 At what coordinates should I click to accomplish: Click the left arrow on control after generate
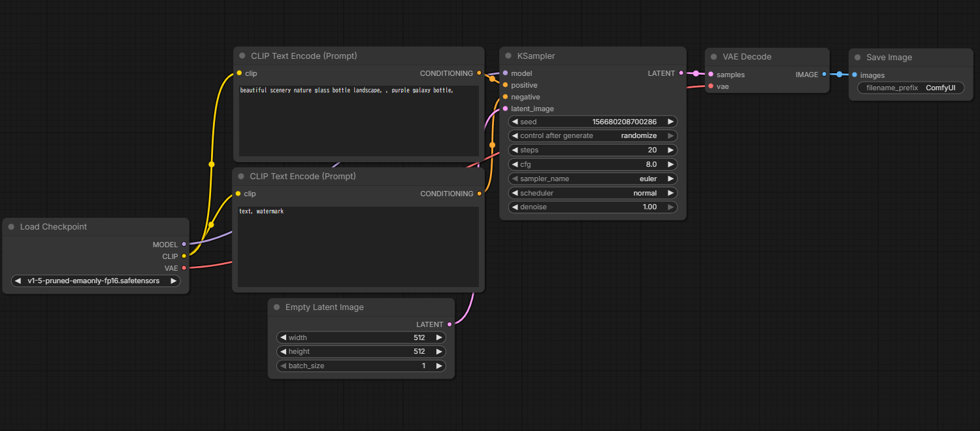515,136
